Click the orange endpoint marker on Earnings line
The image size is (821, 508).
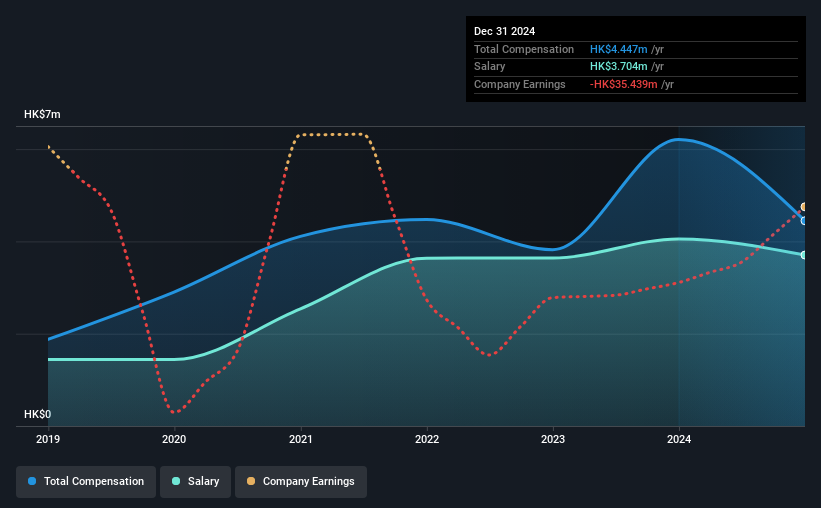tap(804, 207)
